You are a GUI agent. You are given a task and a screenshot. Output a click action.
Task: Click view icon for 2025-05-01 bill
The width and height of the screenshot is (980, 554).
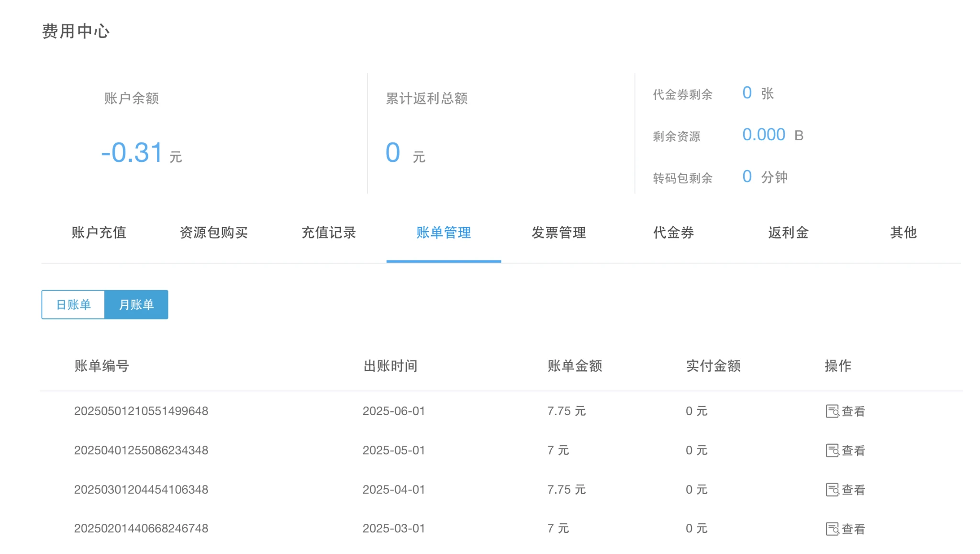[x=832, y=451]
